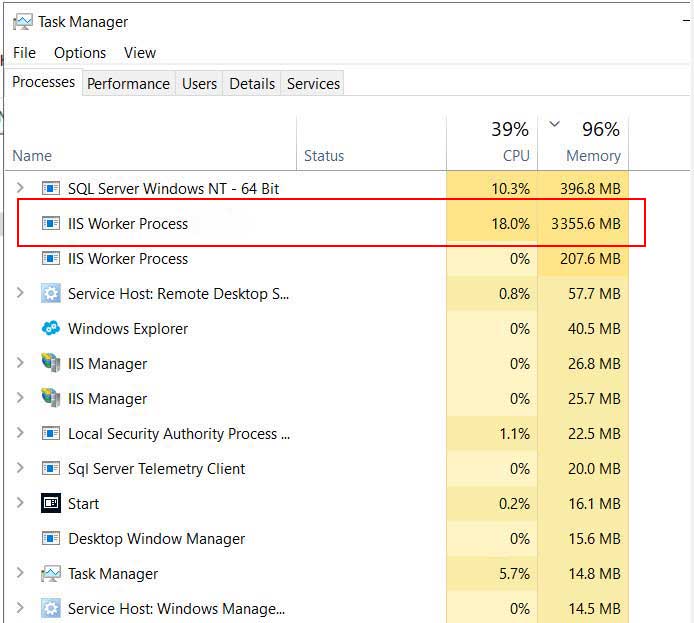Switch to the Performance tab
Viewport: 694px width, 623px height.
(x=128, y=84)
